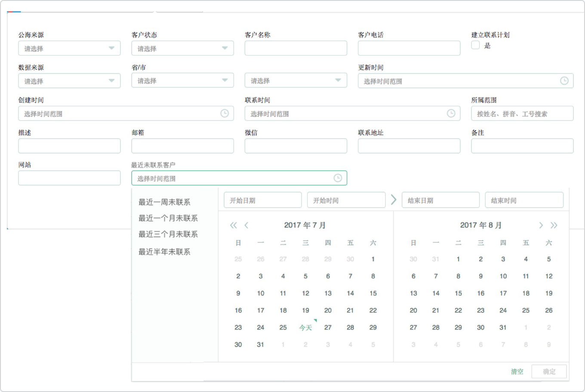Viewport: 585px width, 392px height.
Task: Select 今天 in the July calendar
Action: pos(305,327)
